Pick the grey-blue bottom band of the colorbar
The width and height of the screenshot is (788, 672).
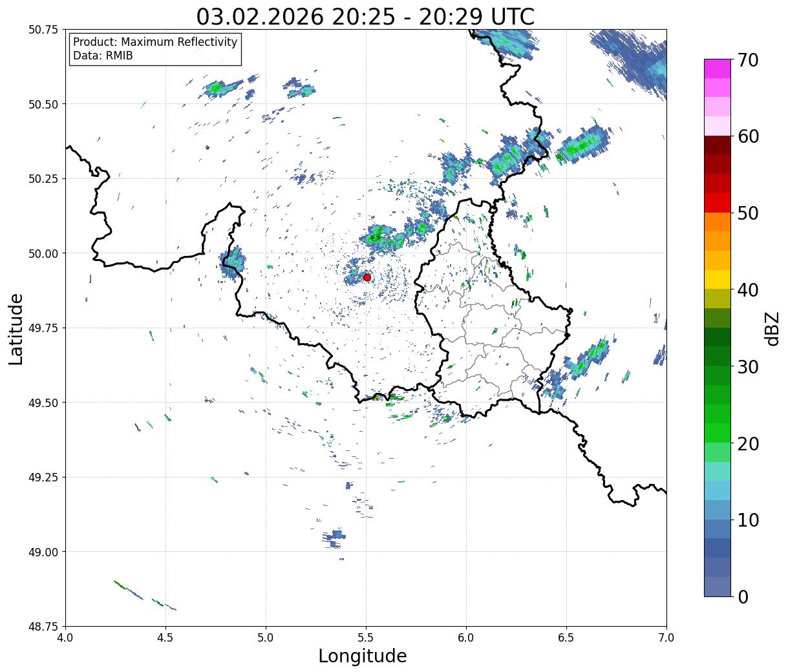(x=717, y=586)
